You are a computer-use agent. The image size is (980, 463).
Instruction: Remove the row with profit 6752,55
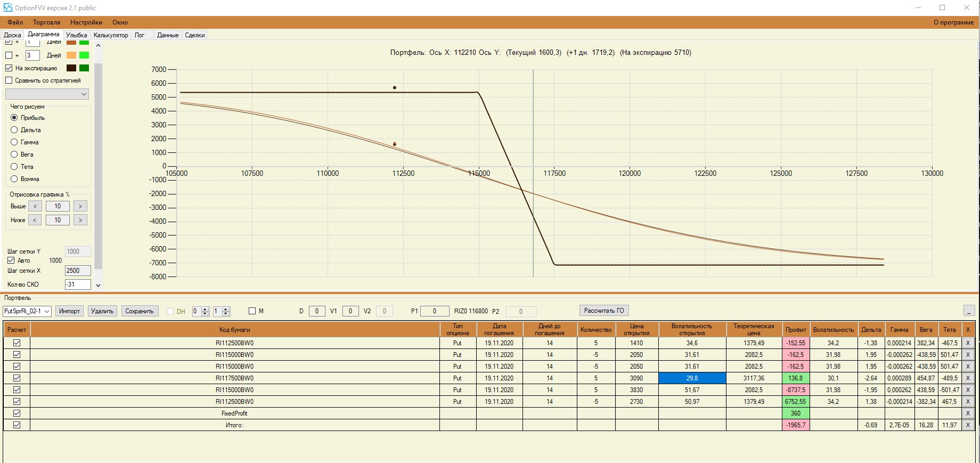click(968, 402)
